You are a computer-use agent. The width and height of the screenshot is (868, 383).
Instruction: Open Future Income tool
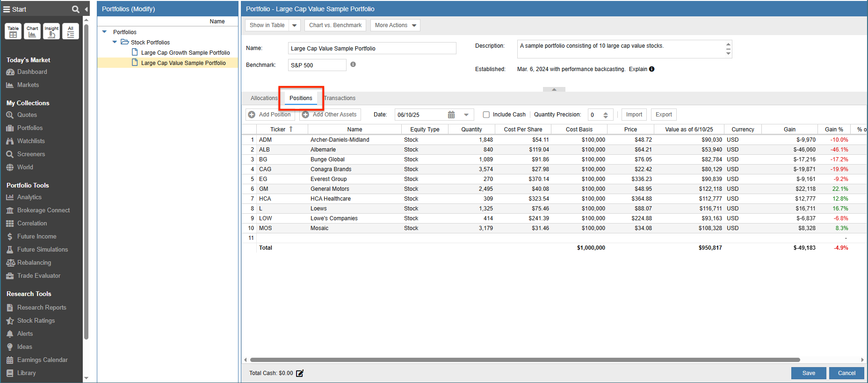[31, 237]
